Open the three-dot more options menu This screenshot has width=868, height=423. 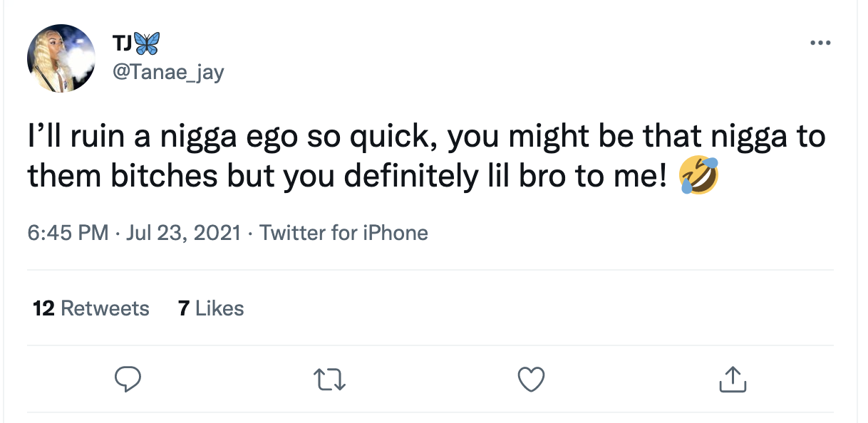tap(820, 43)
